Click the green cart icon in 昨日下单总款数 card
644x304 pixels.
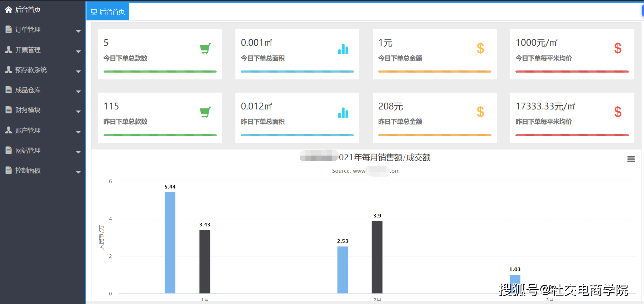[x=205, y=112]
